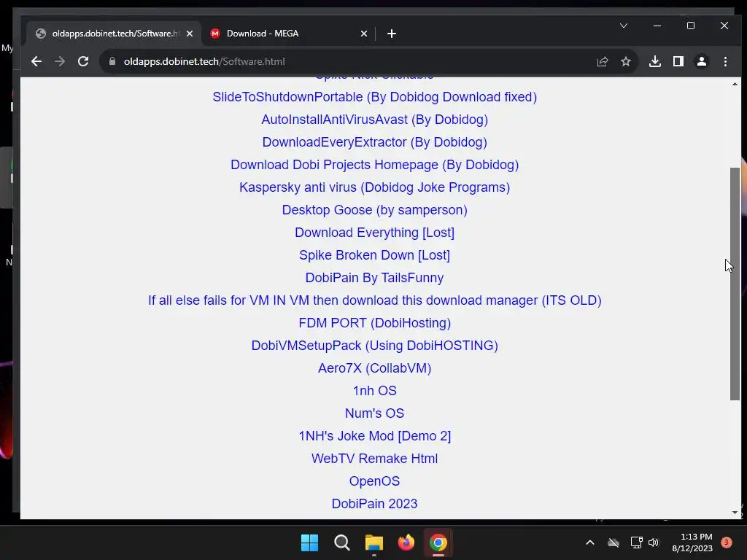This screenshot has height=560, width=747.
Task: Open DobiPain By TailsFunny link
Action: 374,278
